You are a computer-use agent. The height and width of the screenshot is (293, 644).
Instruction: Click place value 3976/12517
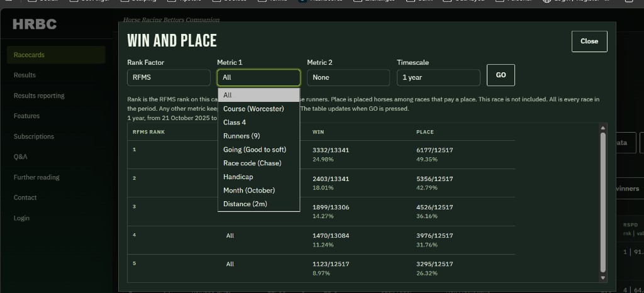(435, 236)
